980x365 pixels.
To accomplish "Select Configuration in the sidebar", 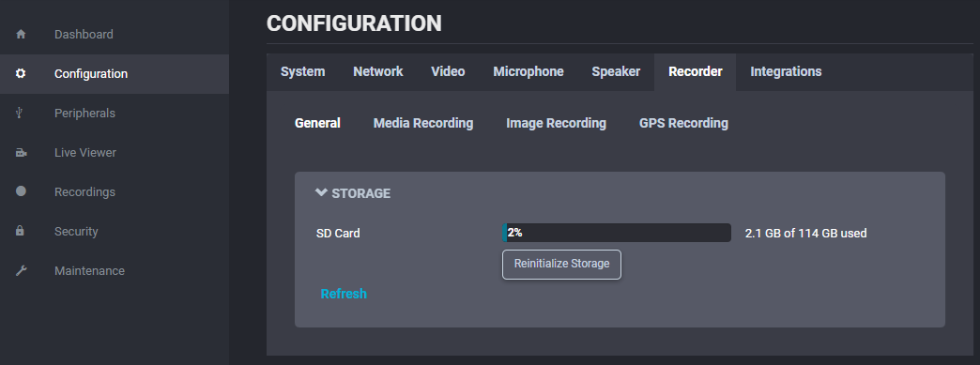I will (115, 74).
